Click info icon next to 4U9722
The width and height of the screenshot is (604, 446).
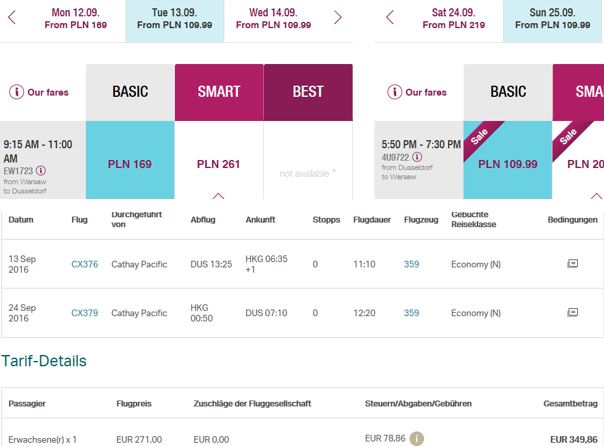point(417,157)
